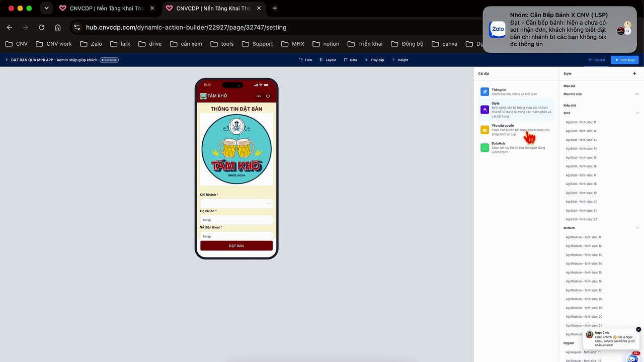
Task: Select Ag Bold - font-size: 16 style
Action: coord(581,166)
